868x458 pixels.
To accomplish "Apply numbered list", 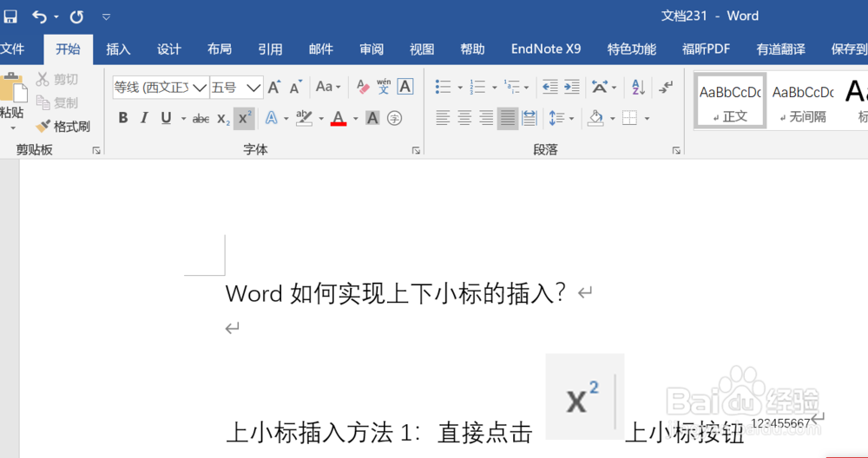I will pos(477,87).
